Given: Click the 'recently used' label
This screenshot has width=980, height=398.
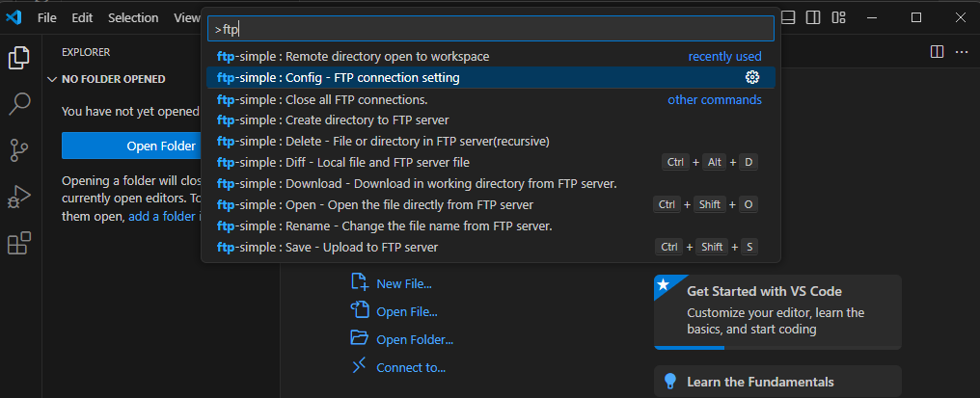Looking at the screenshot, I should [724, 56].
